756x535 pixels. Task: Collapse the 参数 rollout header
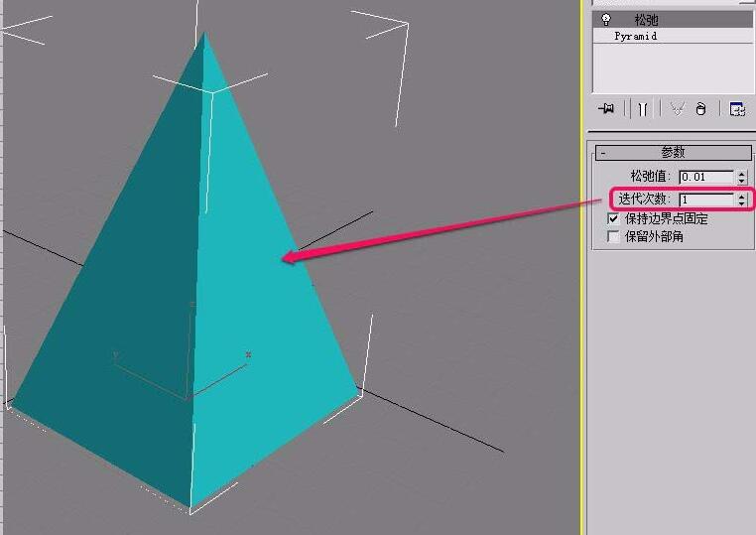coord(673,153)
